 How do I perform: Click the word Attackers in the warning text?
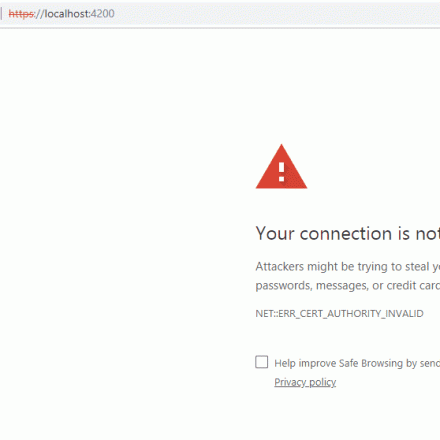[x=280, y=266]
